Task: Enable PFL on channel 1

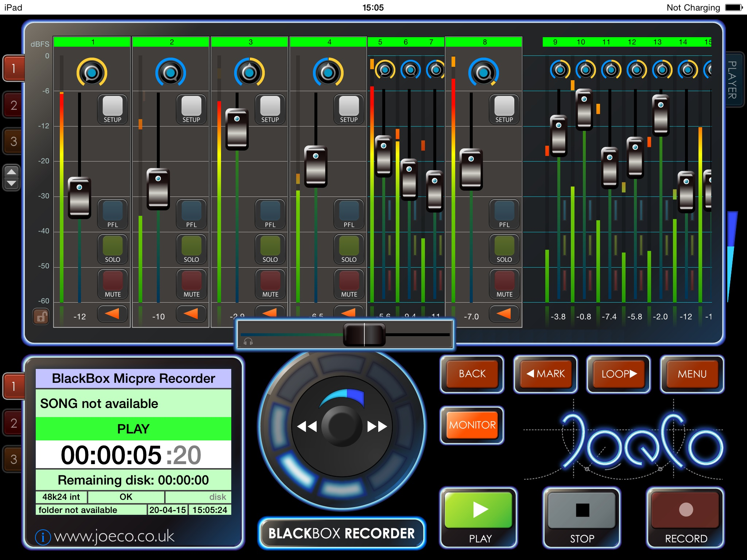Action: (x=112, y=214)
